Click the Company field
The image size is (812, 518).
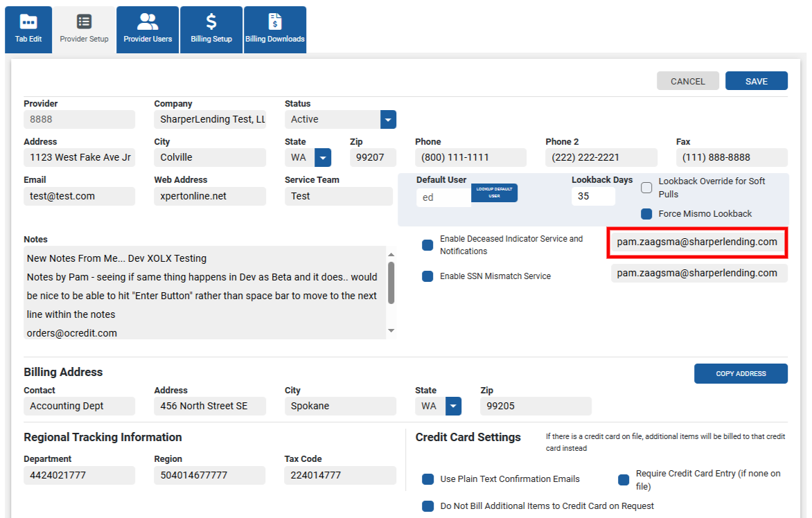click(x=210, y=120)
